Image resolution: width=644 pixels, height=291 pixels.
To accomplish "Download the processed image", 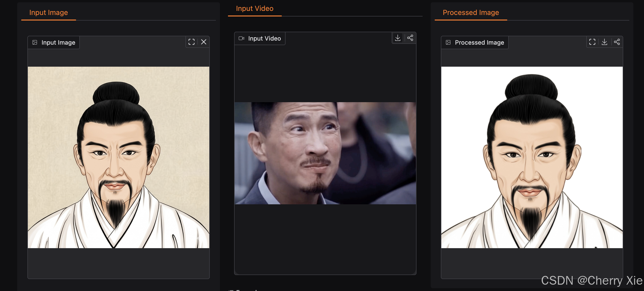I will [604, 42].
